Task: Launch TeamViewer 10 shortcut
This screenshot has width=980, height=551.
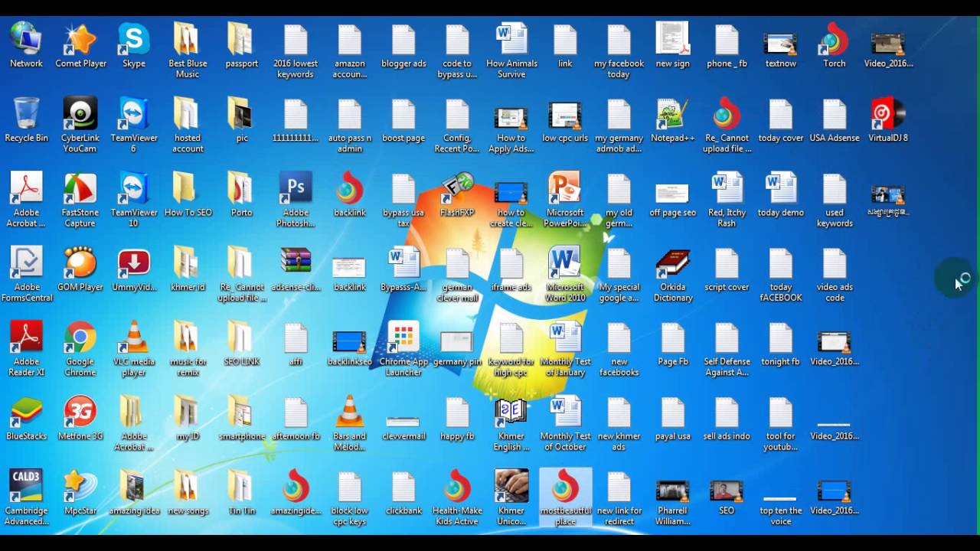Action: [x=134, y=201]
